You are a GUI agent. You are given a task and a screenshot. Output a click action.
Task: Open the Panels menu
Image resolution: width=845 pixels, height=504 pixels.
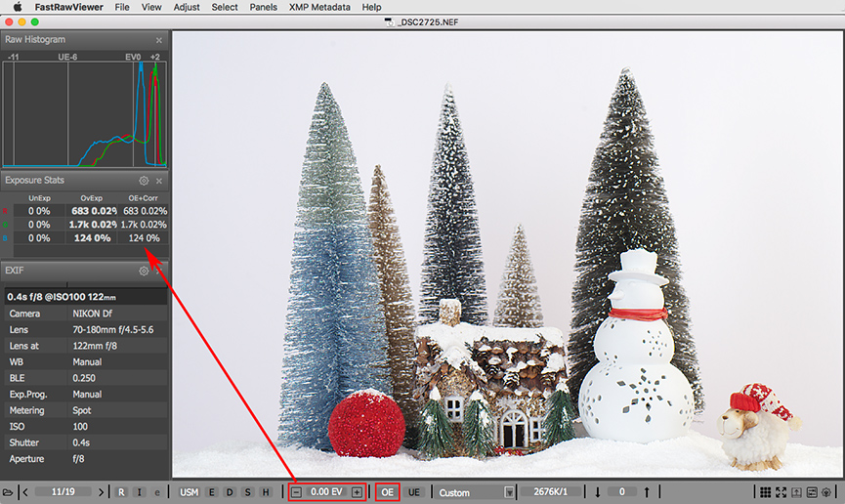[263, 7]
